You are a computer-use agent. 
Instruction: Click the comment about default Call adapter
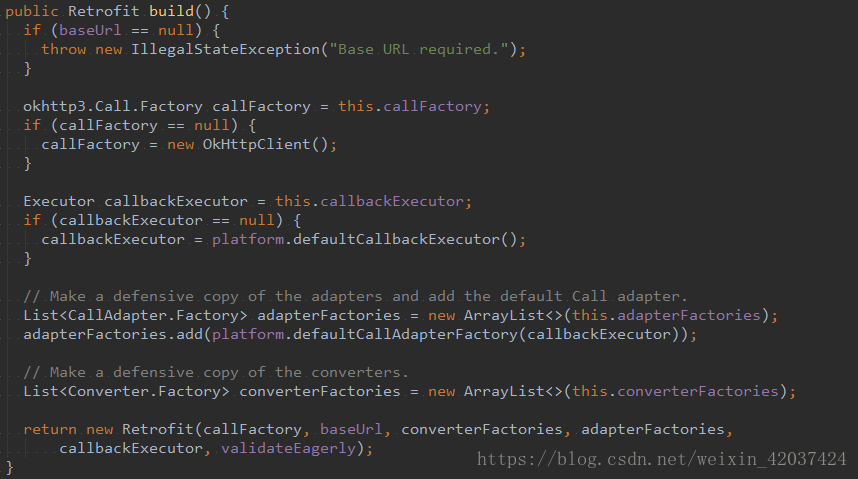(355, 296)
